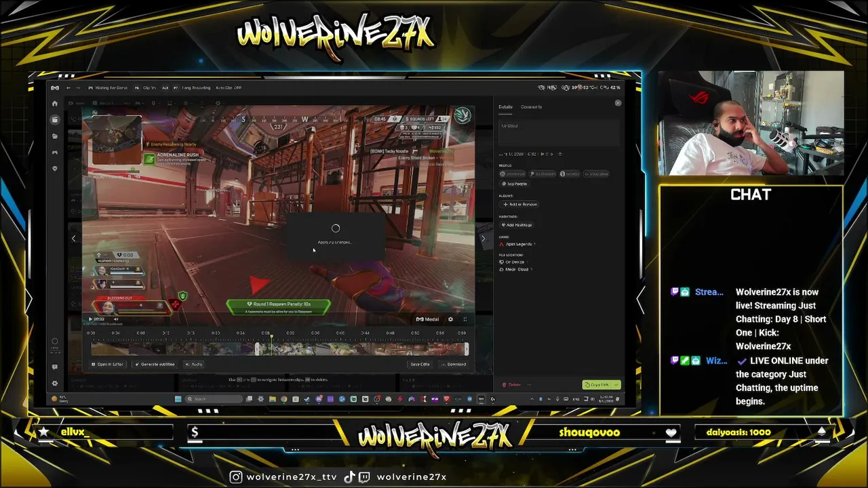Show the next clip with right arrow

coord(483,238)
